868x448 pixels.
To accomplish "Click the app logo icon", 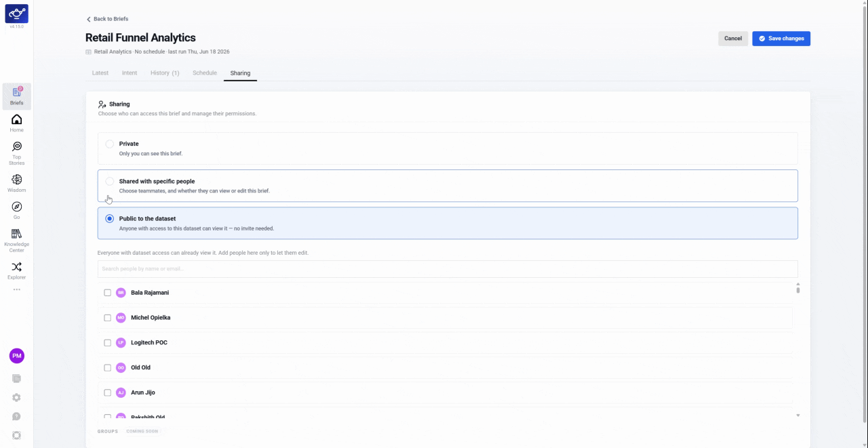I will pos(16,14).
